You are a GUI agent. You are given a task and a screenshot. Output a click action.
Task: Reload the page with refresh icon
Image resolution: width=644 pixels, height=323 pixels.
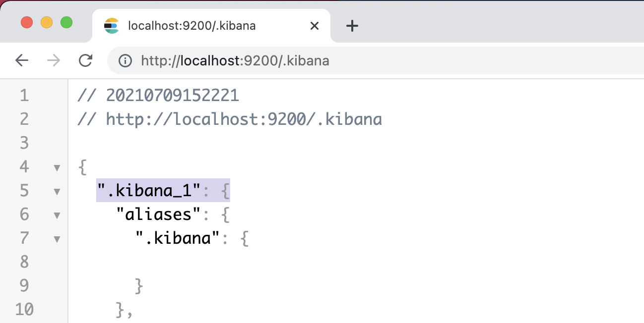(x=86, y=60)
